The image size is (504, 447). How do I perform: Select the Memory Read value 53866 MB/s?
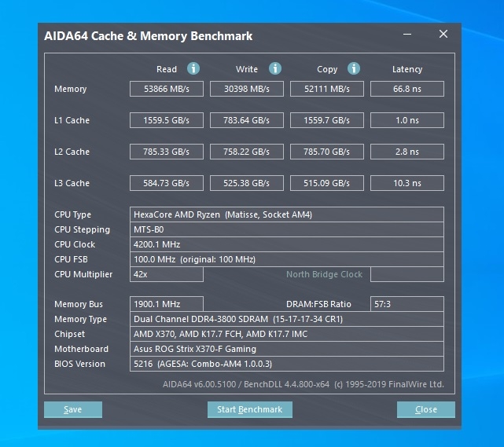[167, 89]
